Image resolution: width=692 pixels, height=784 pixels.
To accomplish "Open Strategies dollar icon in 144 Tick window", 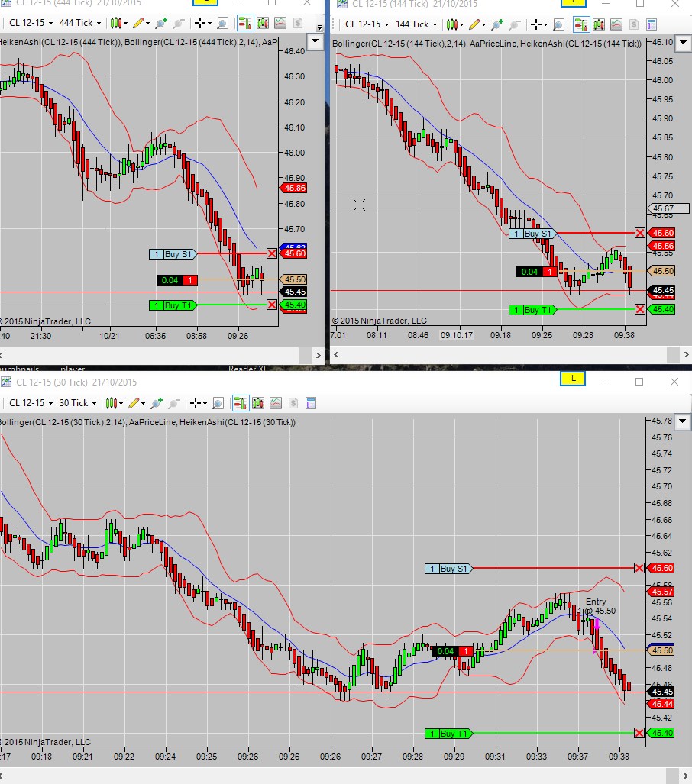I will click(x=633, y=24).
